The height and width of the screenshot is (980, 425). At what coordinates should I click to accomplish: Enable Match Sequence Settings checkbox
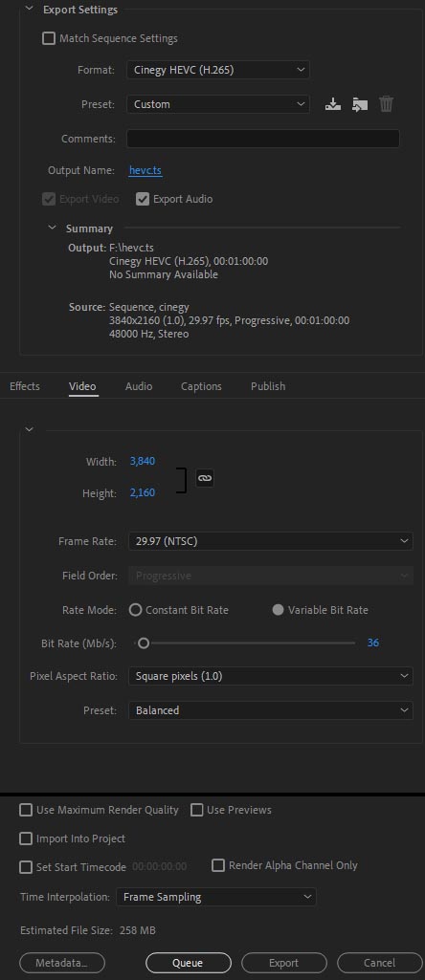(x=48, y=39)
